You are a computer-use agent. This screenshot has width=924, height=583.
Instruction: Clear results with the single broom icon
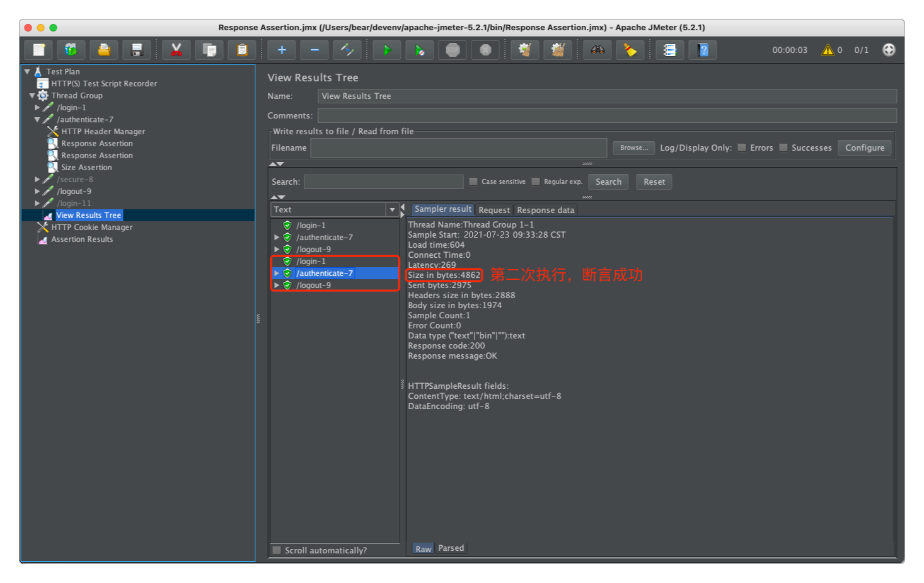(525, 50)
